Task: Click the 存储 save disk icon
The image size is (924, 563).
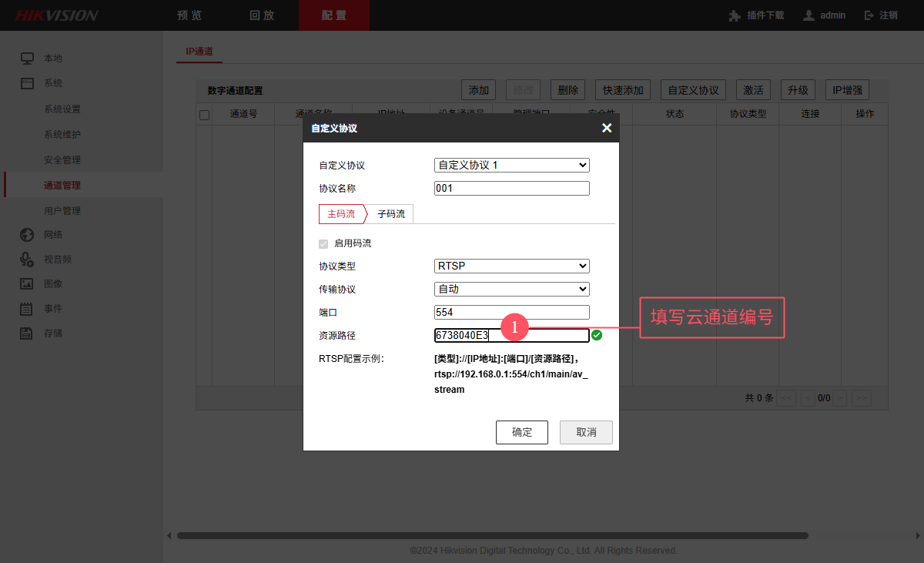Action: 27,333
